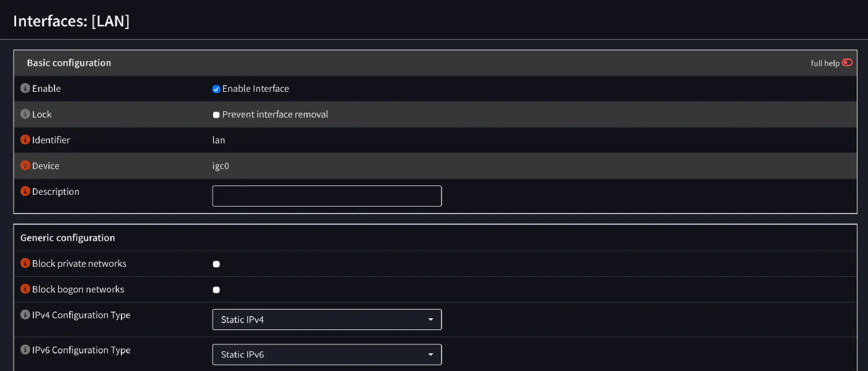Click the Generic configuration section header
Image resolution: width=868 pixels, height=371 pixels.
[x=68, y=238]
